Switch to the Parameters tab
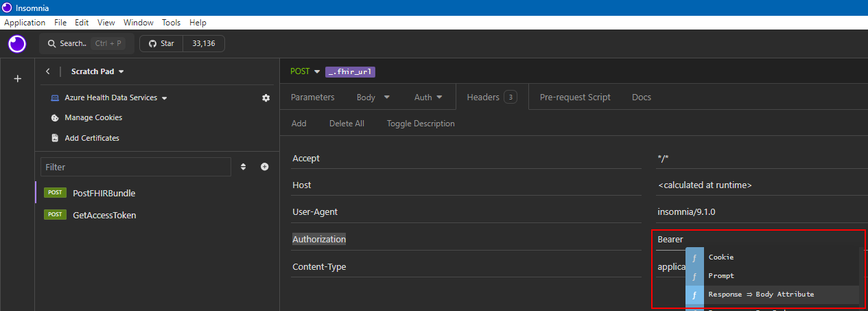Viewport: 868px width, 311px height. [x=313, y=97]
